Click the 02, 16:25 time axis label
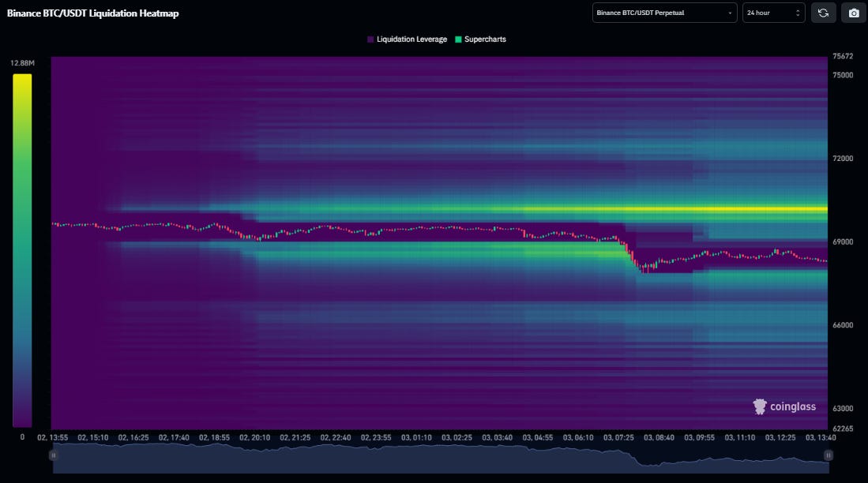Image resolution: width=868 pixels, height=483 pixels. coord(133,438)
